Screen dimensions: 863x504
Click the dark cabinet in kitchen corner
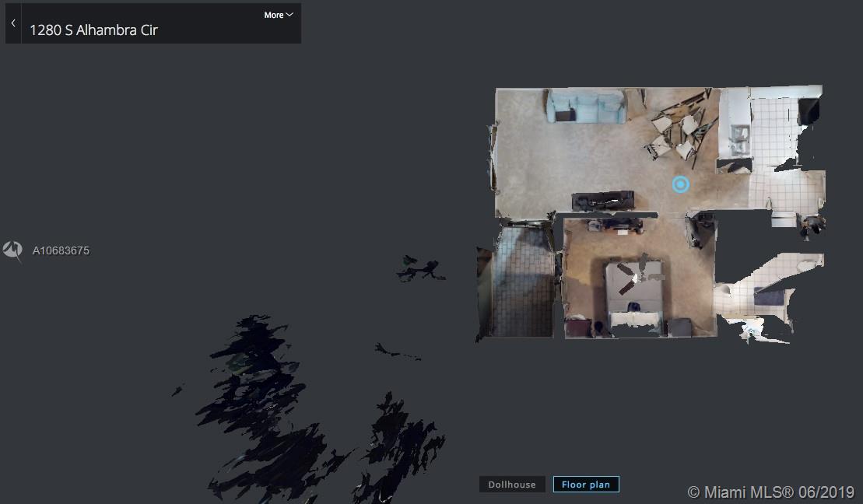click(x=809, y=111)
